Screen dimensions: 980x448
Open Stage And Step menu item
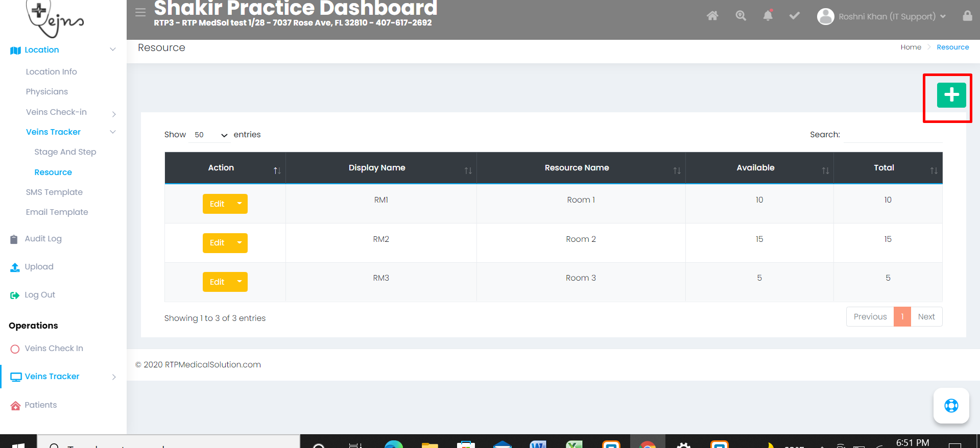(65, 152)
